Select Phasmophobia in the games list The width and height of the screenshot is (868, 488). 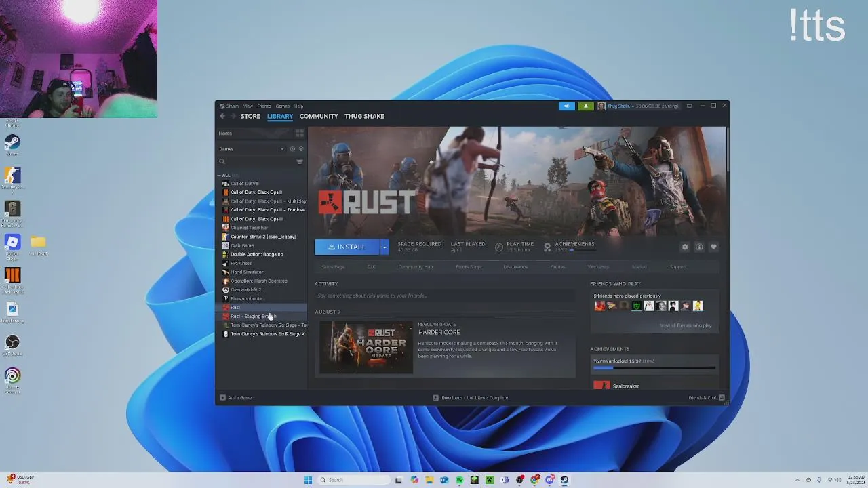[x=262, y=298]
